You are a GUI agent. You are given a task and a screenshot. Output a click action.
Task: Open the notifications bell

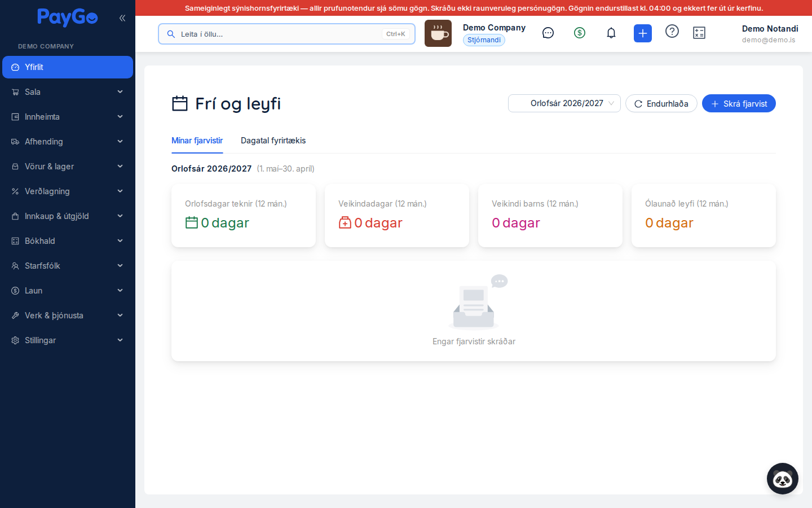tap(611, 33)
